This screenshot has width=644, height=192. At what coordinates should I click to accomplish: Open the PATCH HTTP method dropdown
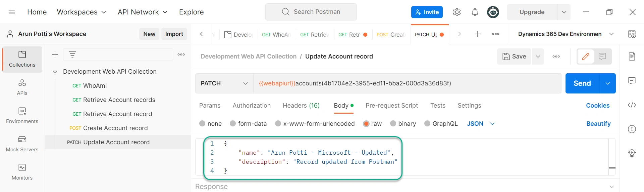(x=224, y=83)
